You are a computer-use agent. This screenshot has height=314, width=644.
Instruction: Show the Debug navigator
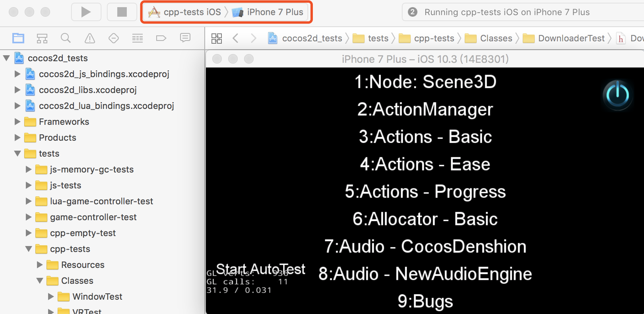(138, 38)
